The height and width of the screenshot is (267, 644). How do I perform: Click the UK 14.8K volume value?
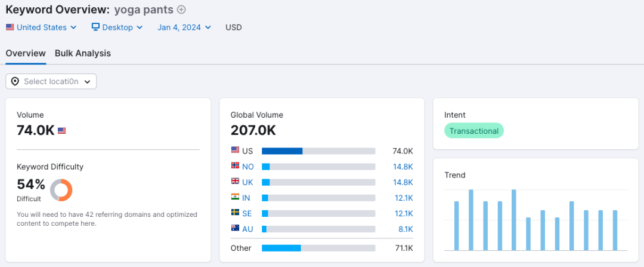tap(402, 182)
